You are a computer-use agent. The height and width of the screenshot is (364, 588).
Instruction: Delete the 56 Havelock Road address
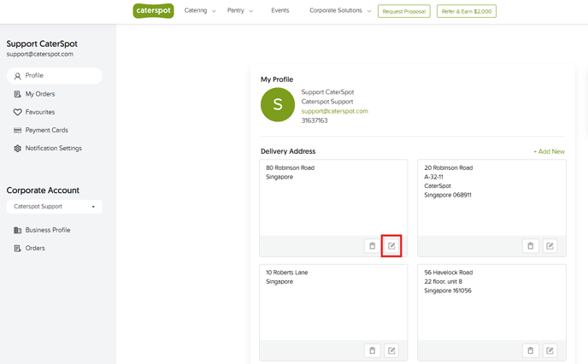point(530,350)
